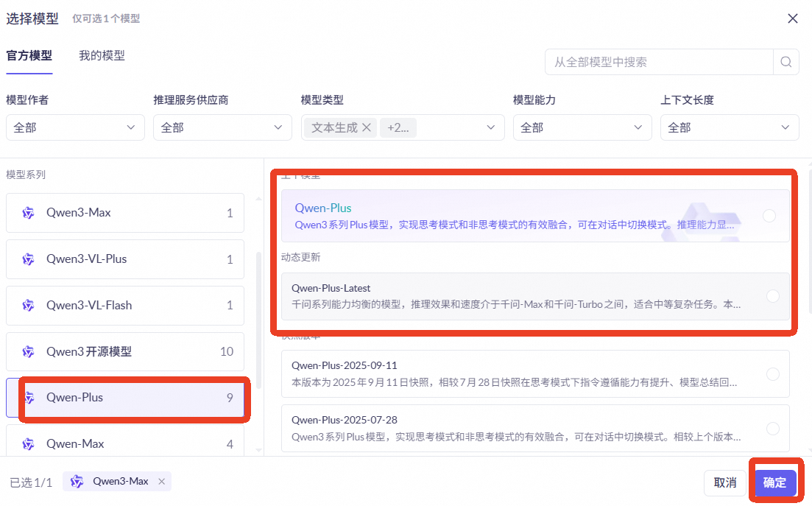The image size is (812, 506).
Task: Click the count 10 for Qwen3开源模型
Action: (x=227, y=351)
